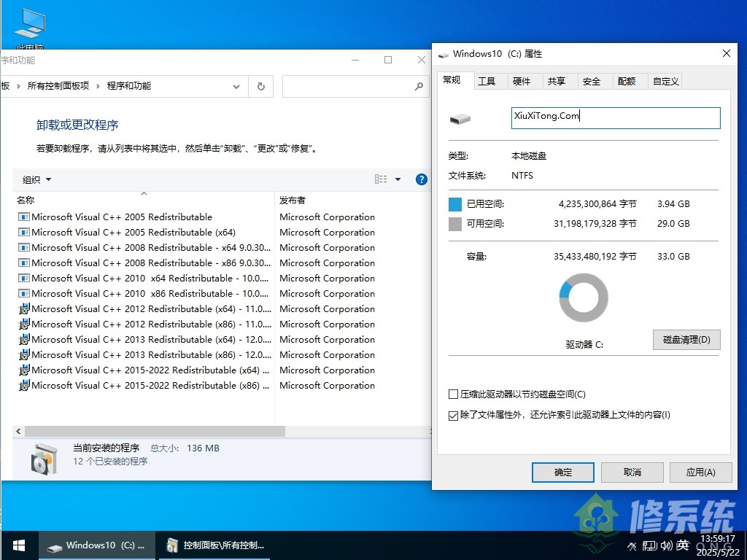This screenshot has height=560, width=747.
Task: Click the 确定 button
Action: pos(563,472)
